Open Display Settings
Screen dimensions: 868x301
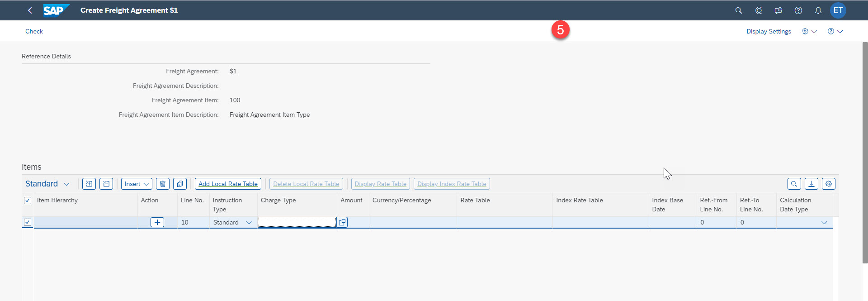pos(769,31)
